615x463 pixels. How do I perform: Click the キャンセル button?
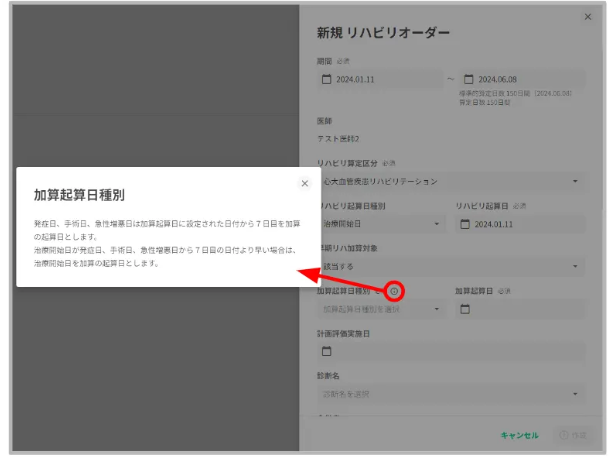(519, 435)
